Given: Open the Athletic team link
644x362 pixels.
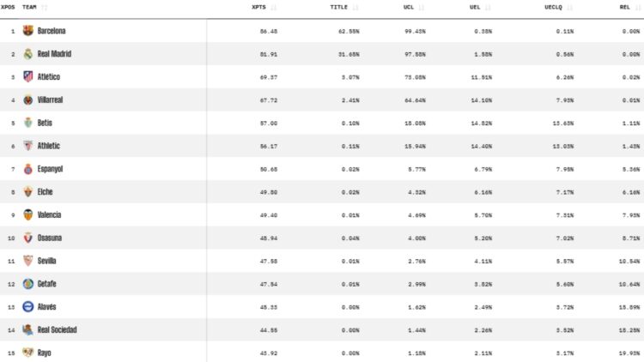Looking at the screenshot, I should tap(49, 146).
